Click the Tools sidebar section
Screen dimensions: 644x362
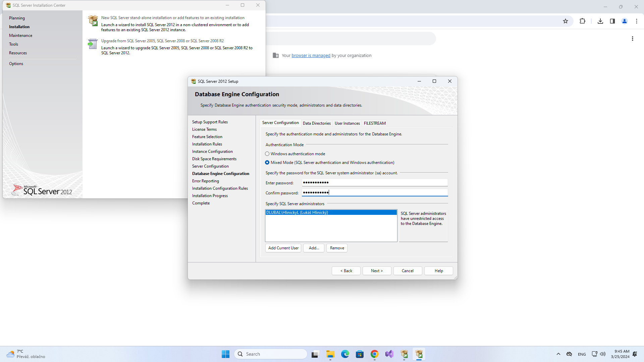coord(14,44)
